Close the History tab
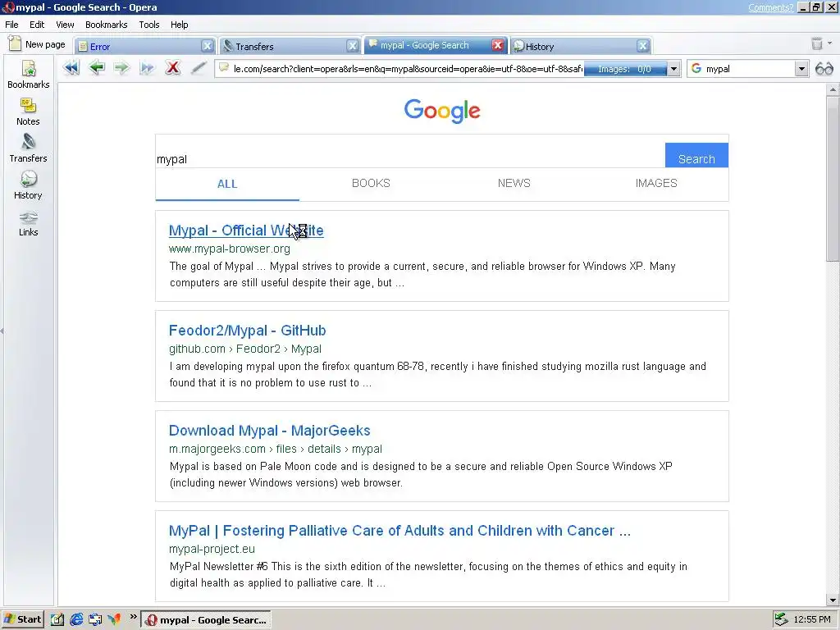This screenshot has height=630, width=840. point(643,46)
